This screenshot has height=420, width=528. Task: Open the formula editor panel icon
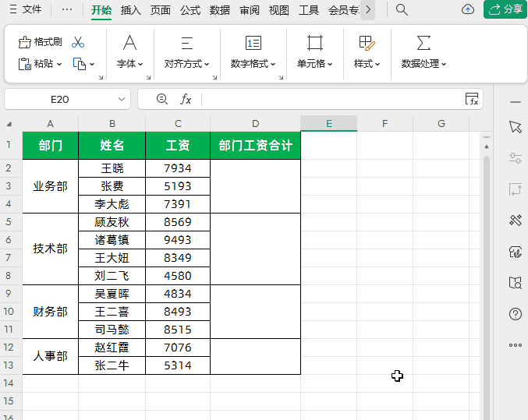pos(472,99)
